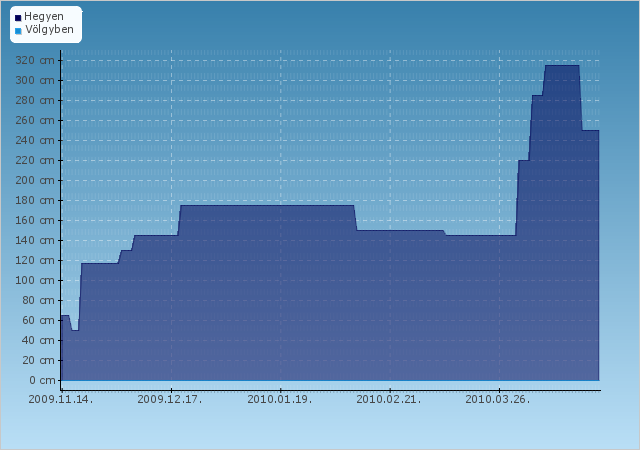Click the 2010.03.26. date label

[498, 399]
